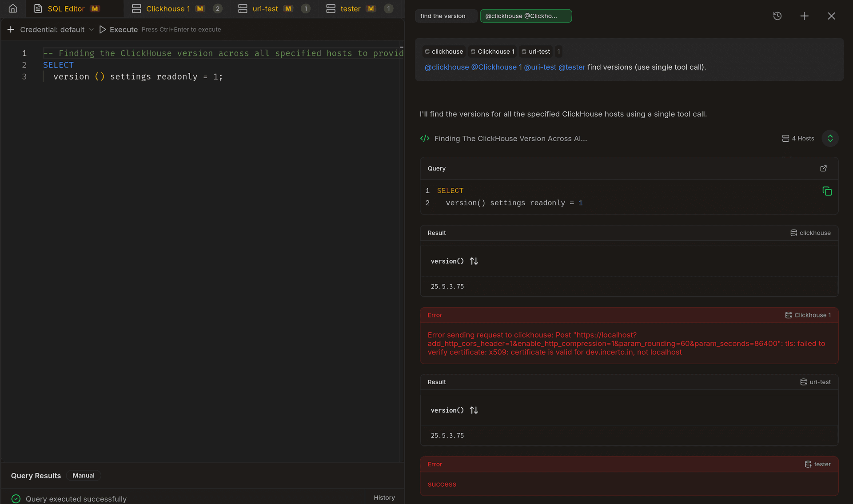
Task: Click the 4 Hosts indicator
Action: coord(798,139)
